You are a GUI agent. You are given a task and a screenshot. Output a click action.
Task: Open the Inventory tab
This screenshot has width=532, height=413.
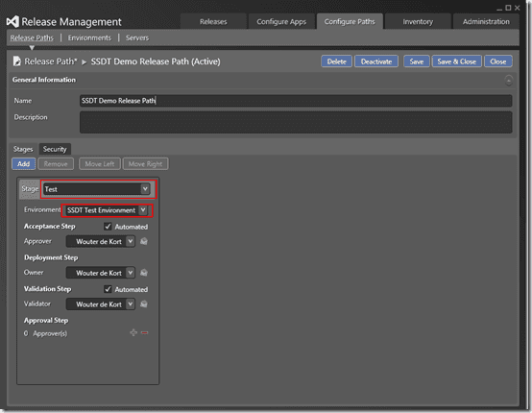click(418, 21)
